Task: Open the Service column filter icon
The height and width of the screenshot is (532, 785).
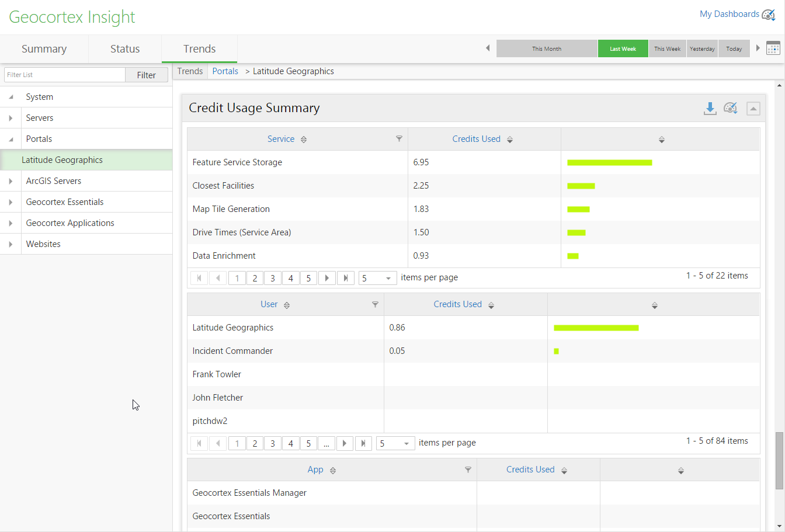Action: 399,139
